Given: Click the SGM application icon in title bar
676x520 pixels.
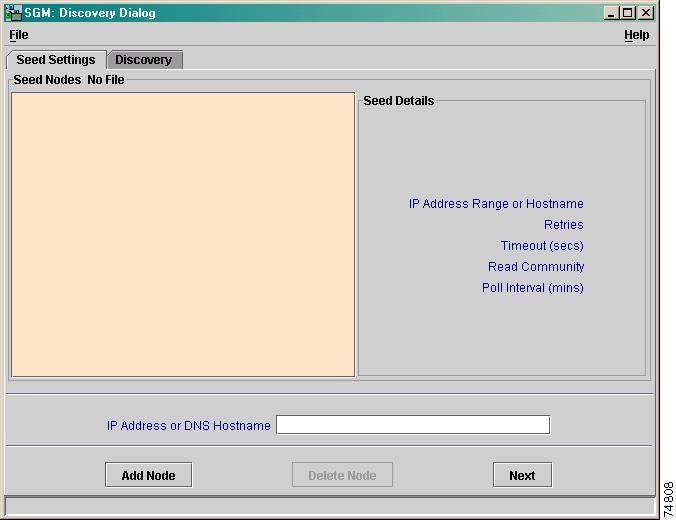Looking at the screenshot, I should pyautogui.click(x=13, y=13).
